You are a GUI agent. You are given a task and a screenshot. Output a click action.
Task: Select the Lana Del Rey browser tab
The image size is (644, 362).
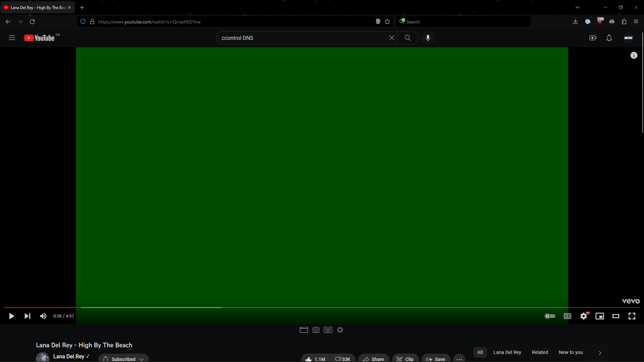(38, 7)
